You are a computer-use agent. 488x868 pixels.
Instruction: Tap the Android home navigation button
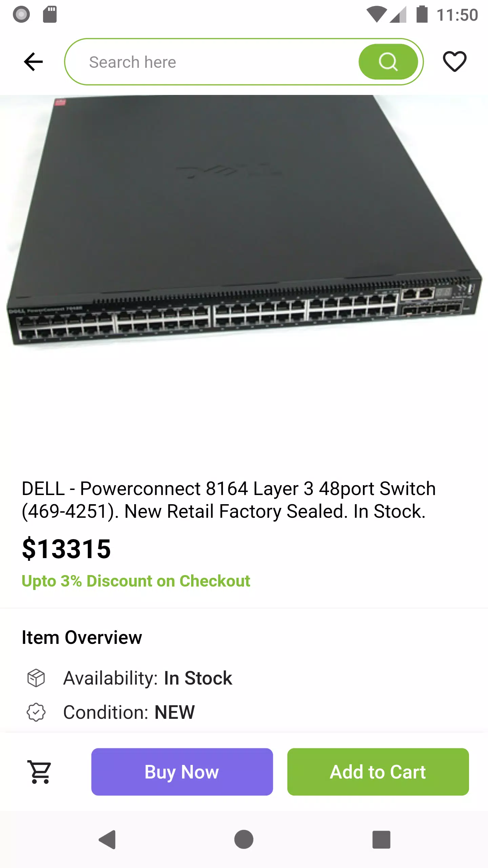244,840
